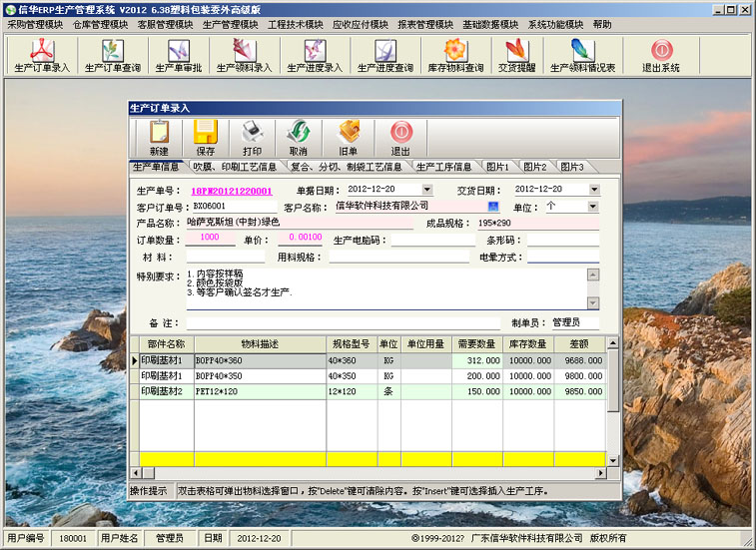
Task: Click the 交货提醒 delivery reminder icon
Action: (514, 56)
